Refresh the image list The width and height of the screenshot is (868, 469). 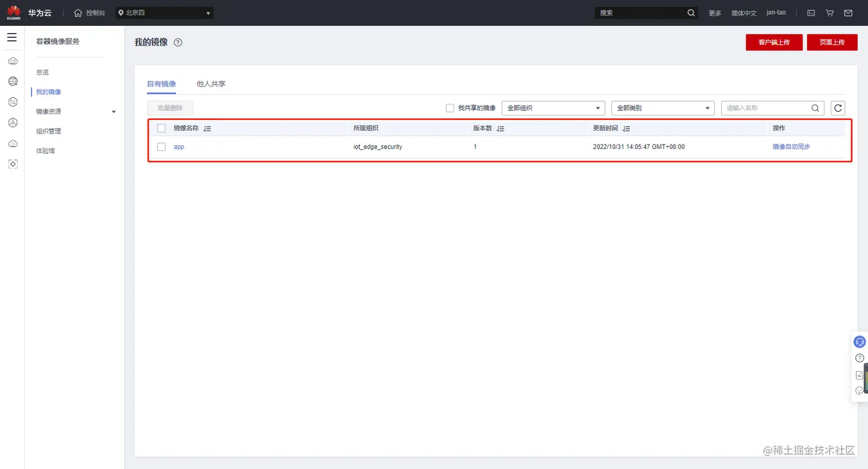838,108
